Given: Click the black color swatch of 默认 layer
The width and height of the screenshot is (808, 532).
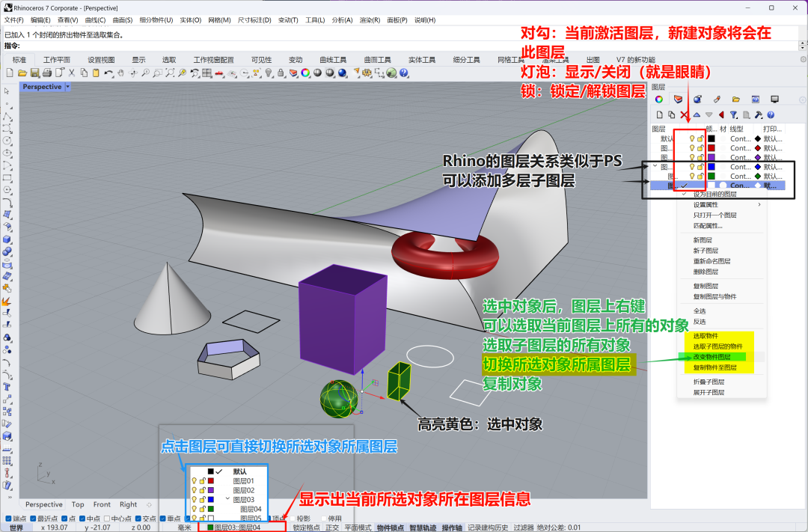Looking at the screenshot, I should (x=711, y=138).
